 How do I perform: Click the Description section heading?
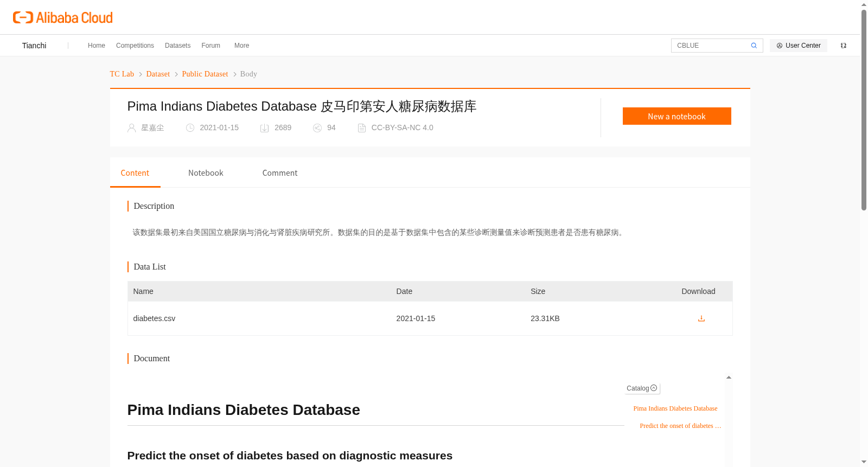pyautogui.click(x=154, y=206)
